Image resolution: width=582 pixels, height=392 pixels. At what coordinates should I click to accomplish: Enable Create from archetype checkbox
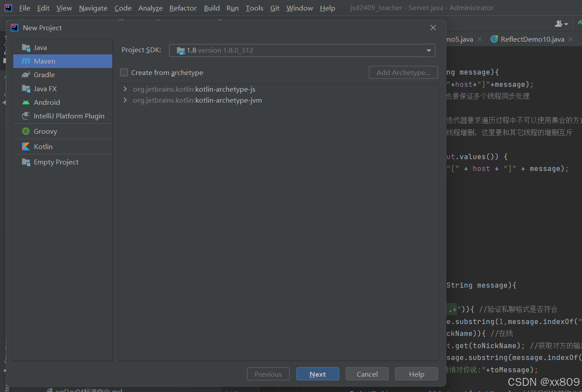click(124, 72)
